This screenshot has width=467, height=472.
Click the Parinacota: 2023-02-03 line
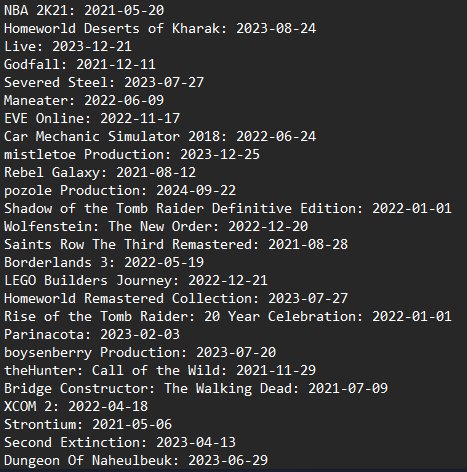click(92, 334)
